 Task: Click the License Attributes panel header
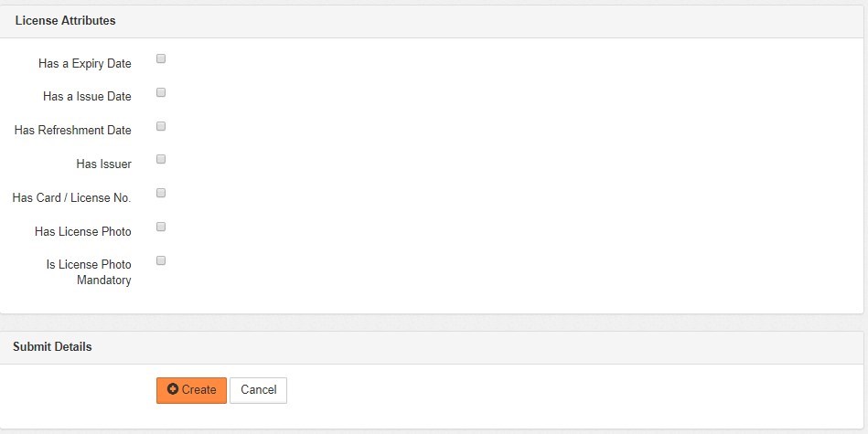65,20
